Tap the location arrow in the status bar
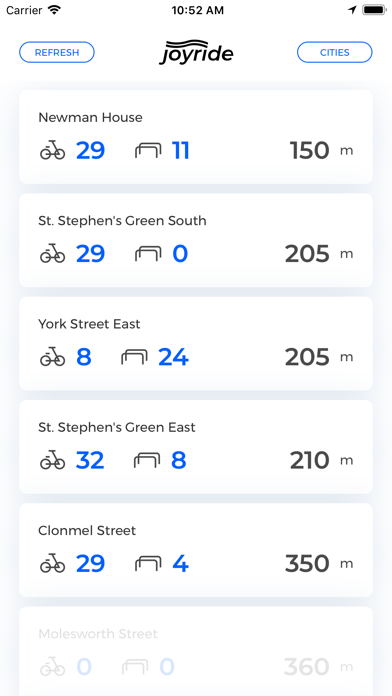Viewport: 392px width, 696px height. tap(352, 10)
